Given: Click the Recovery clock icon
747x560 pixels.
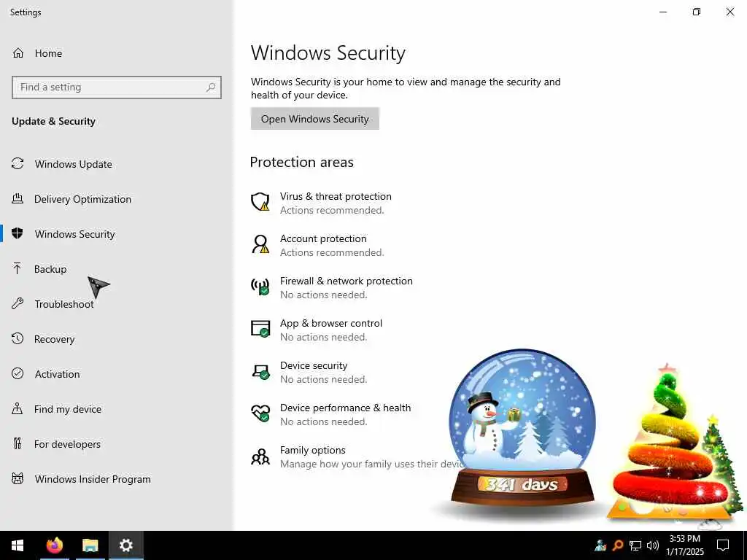Looking at the screenshot, I should (x=18, y=338).
